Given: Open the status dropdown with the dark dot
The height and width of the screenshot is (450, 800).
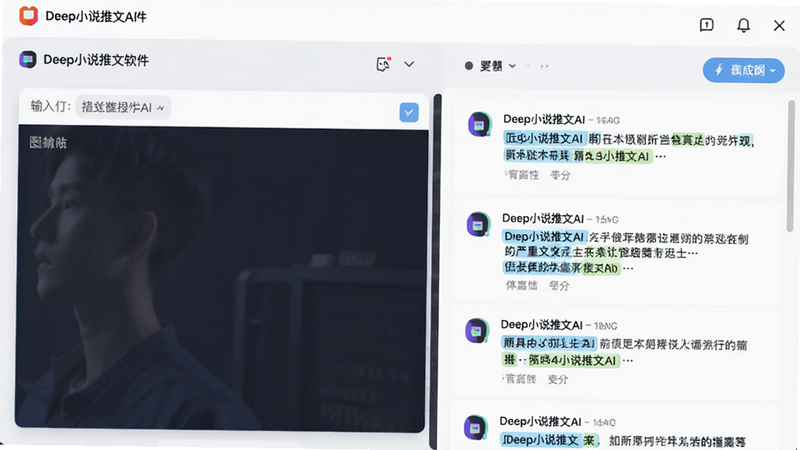Looking at the screenshot, I should coord(490,66).
